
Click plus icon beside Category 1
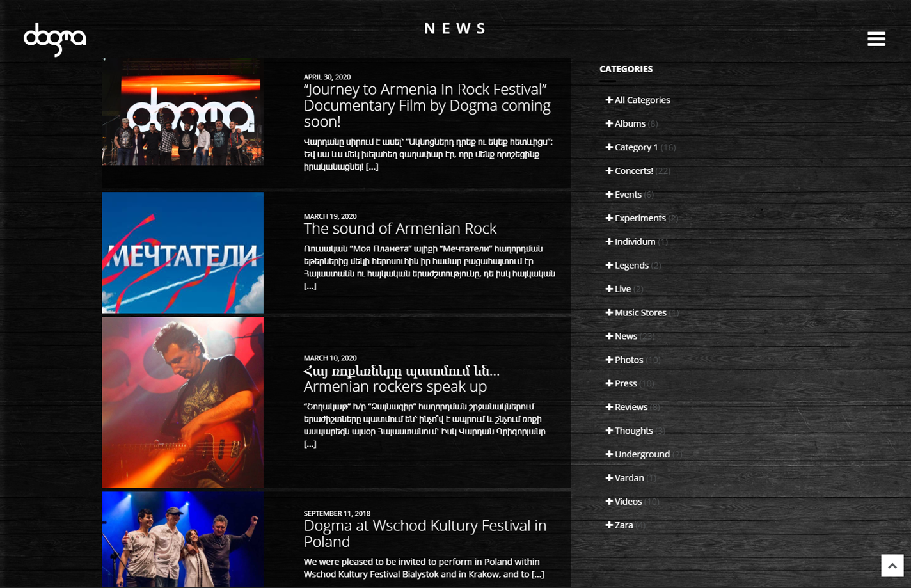tap(609, 147)
